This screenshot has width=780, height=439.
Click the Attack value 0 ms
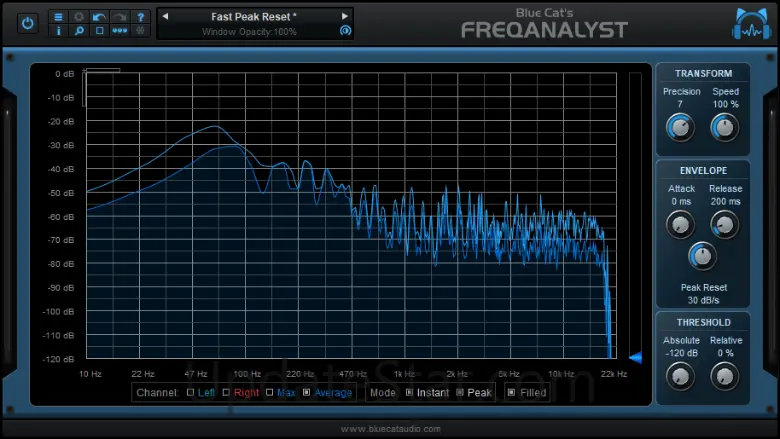pos(681,201)
